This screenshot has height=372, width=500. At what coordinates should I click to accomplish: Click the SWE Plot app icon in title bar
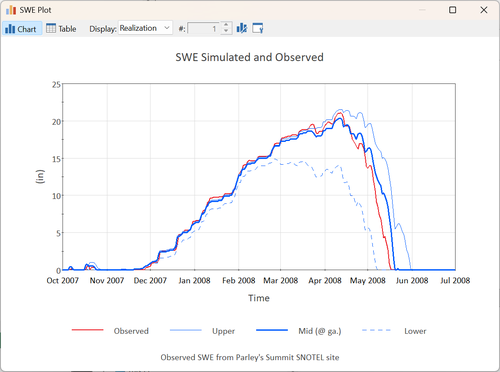click(11, 10)
